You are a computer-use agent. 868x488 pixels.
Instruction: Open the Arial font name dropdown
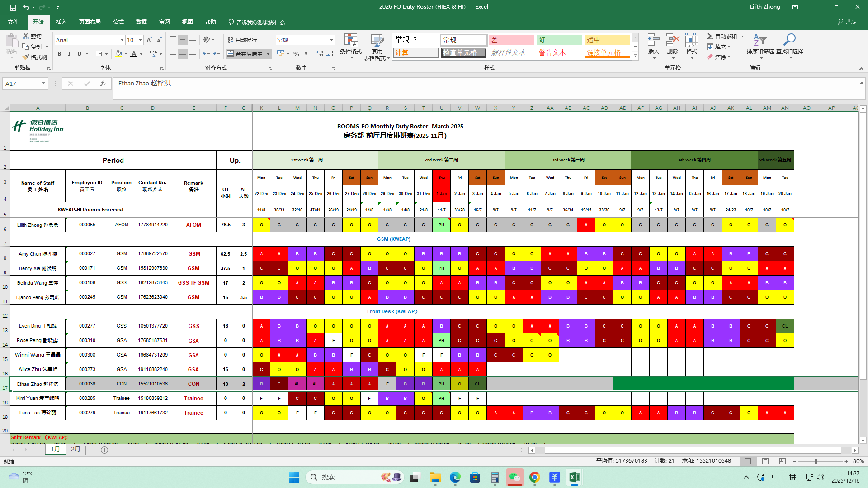(122, 40)
